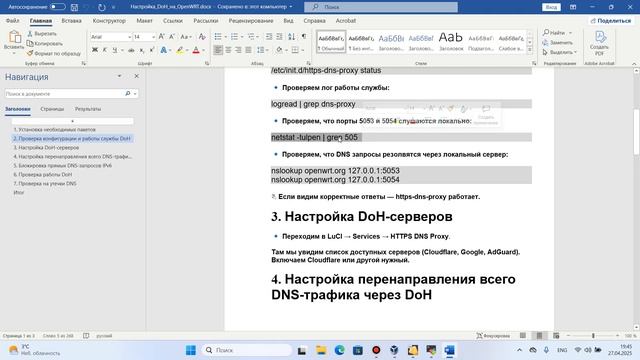Open the Конструктор (Design) ribbon tab
The width and height of the screenshot is (640, 360).
pos(109,20)
